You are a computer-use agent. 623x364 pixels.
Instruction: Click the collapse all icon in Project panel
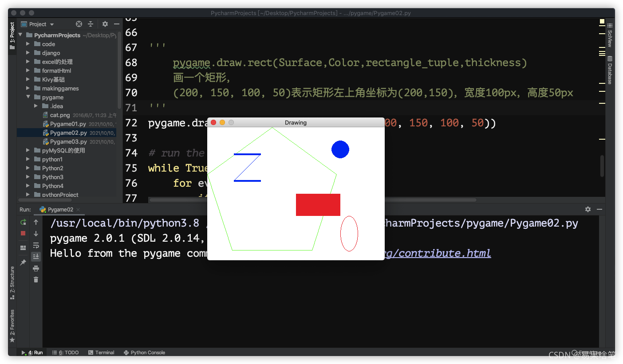91,24
